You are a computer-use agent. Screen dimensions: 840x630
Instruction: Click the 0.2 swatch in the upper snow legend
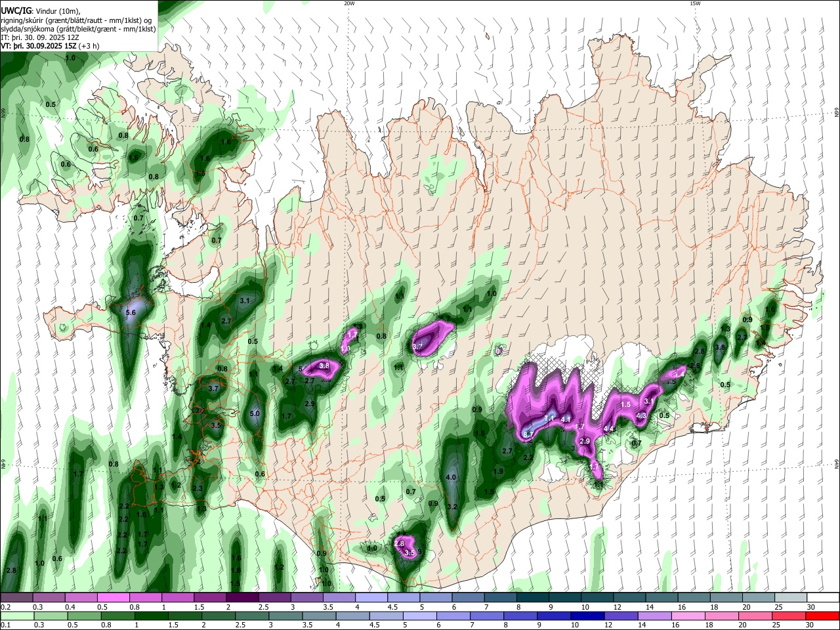pyautogui.click(x=16, y=598)
